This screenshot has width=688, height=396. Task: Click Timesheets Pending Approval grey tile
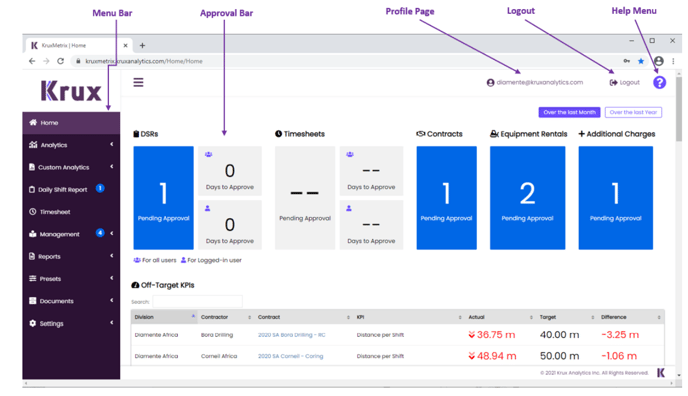tap(305, 198)
